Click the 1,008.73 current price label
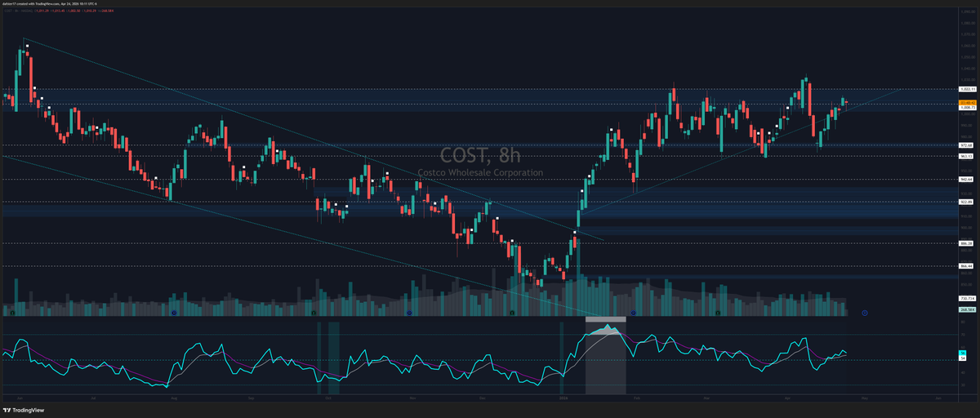Viewport: 980px width, 418px height. coord(969,107)
